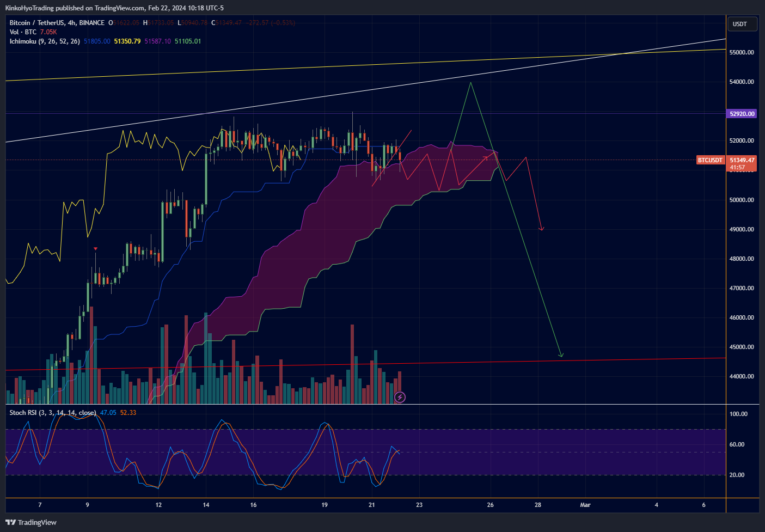The image size is (765, 532).
Task: Click the date label 4 on time axis
Action: click(656, 505)
